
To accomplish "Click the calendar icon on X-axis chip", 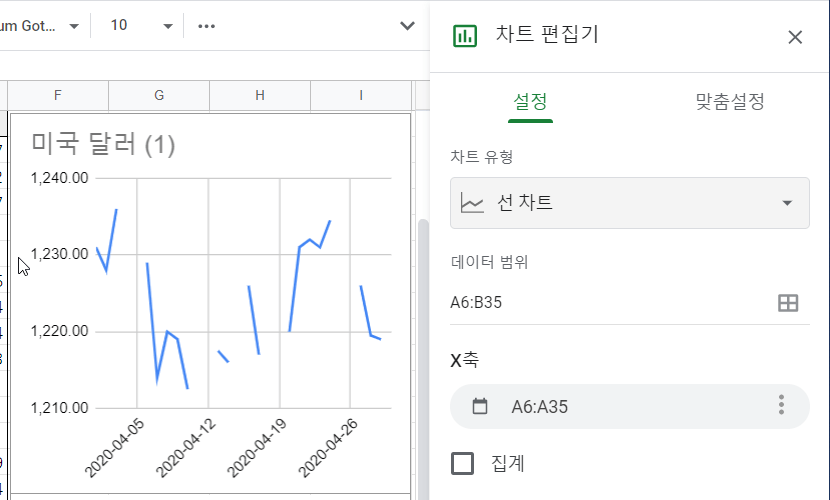I will point(480,406).
